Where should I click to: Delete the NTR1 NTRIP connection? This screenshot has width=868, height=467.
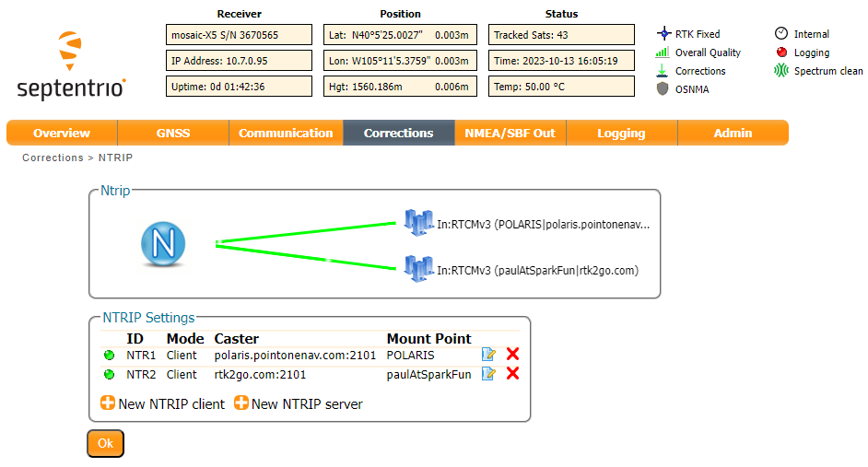click(512, 354)
